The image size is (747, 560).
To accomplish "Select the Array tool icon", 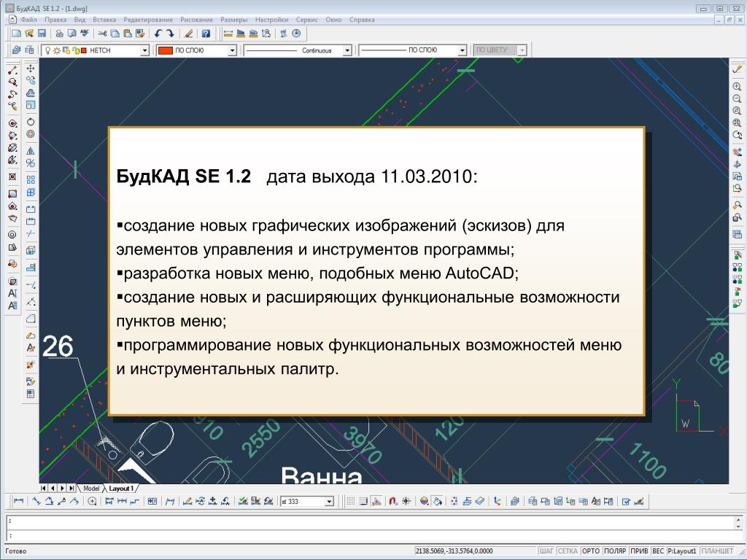I will pos(31,180).
